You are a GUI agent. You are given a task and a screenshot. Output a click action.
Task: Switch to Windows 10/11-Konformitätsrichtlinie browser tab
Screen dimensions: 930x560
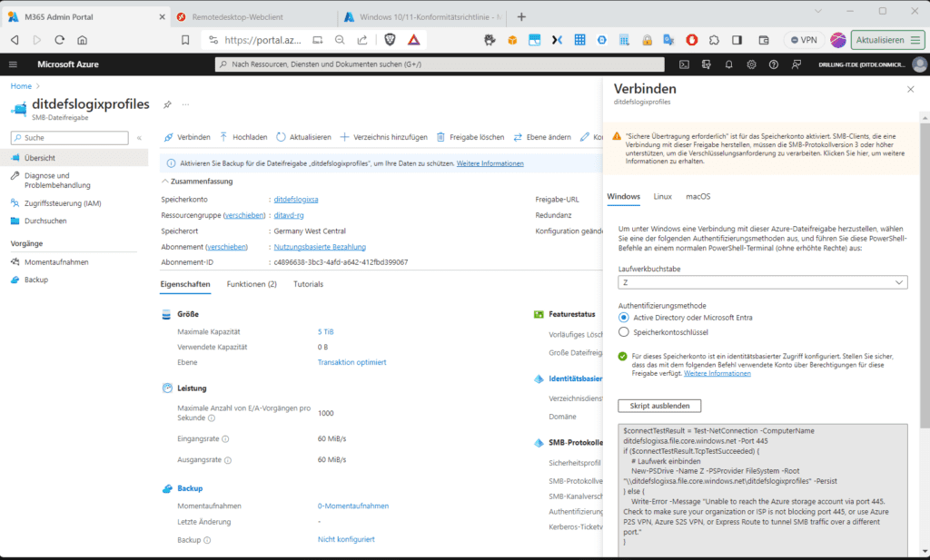[x=421, y=16]
